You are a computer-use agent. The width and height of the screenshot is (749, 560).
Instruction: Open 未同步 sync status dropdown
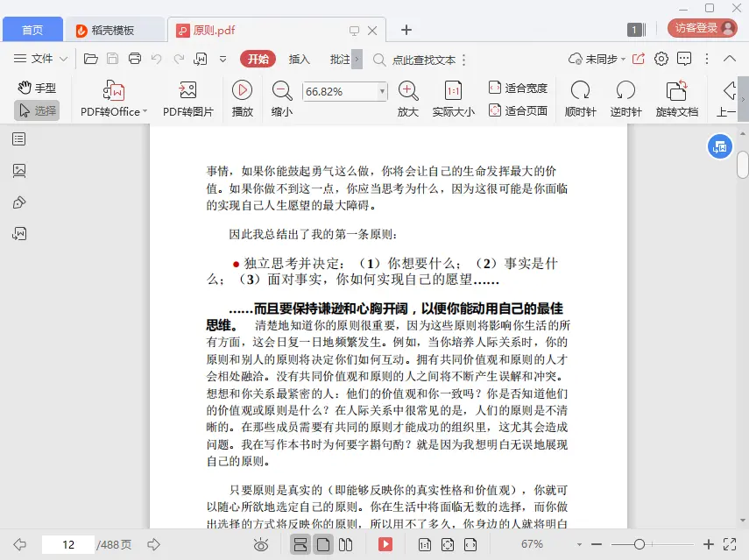tap(597, 60)
